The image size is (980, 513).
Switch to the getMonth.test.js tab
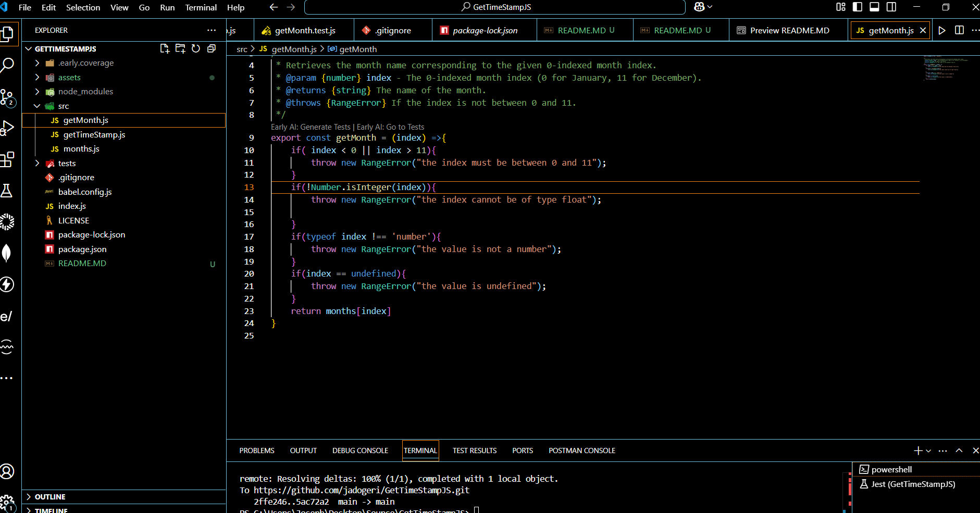coord(304,30)
